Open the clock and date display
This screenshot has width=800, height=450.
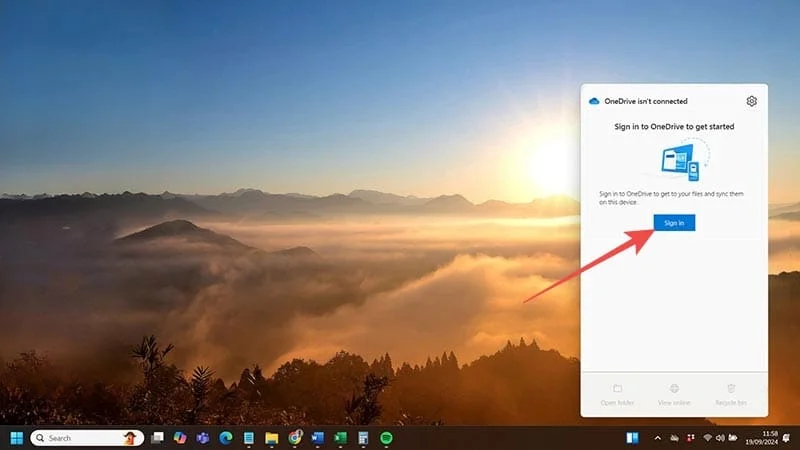[x=762, y=438]
